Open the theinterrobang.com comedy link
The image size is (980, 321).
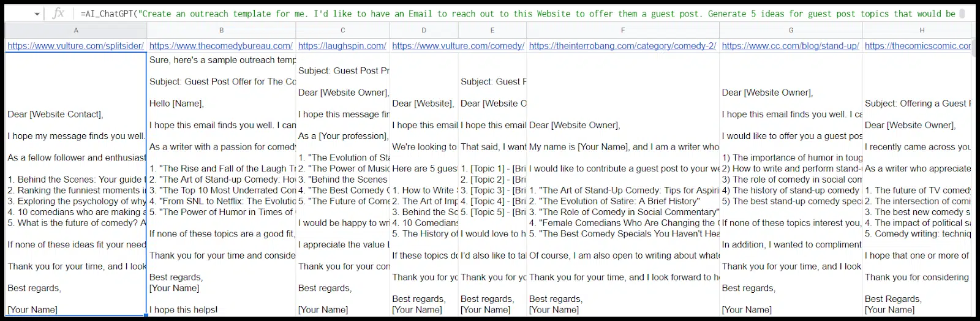tap(622, 46)
